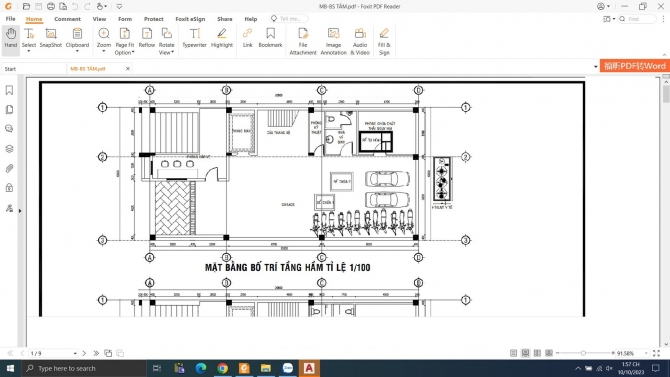670x377 pixels.
Task: Open the Bookmarks side panel
Action: point(9,90)
